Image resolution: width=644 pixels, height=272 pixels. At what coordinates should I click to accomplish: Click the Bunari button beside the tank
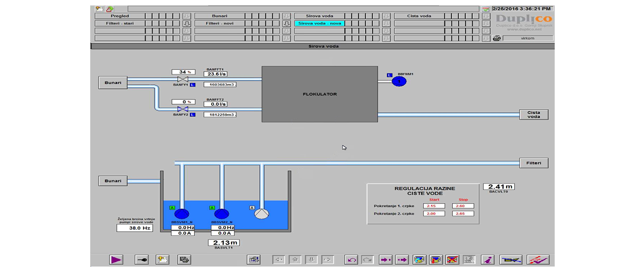(x=113, y=181)
